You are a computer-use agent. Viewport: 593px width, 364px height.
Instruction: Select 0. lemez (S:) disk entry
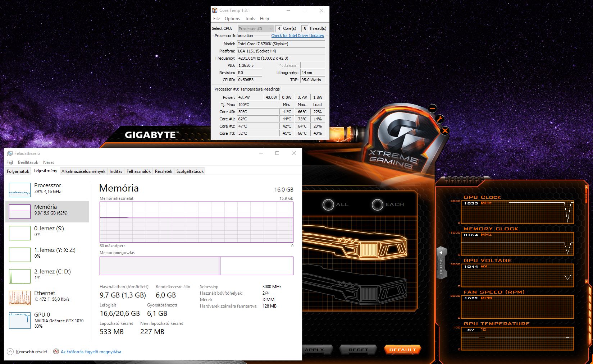click(x=47, y=233)
